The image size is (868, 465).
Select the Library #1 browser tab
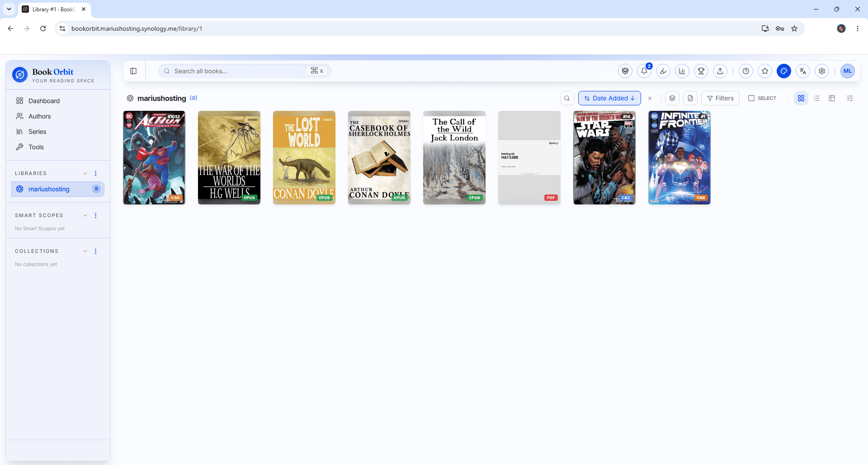(54, 9)
